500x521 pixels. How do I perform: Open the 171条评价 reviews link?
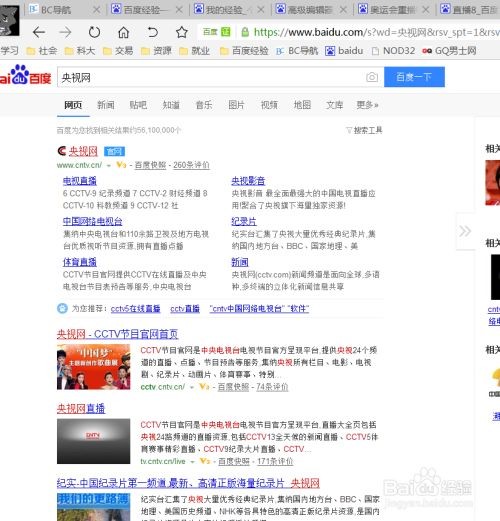coord(275,462)
